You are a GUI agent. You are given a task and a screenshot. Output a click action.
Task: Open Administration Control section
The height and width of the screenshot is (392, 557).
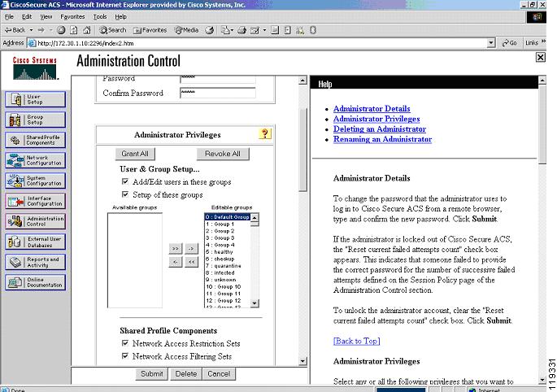[36, 221]
